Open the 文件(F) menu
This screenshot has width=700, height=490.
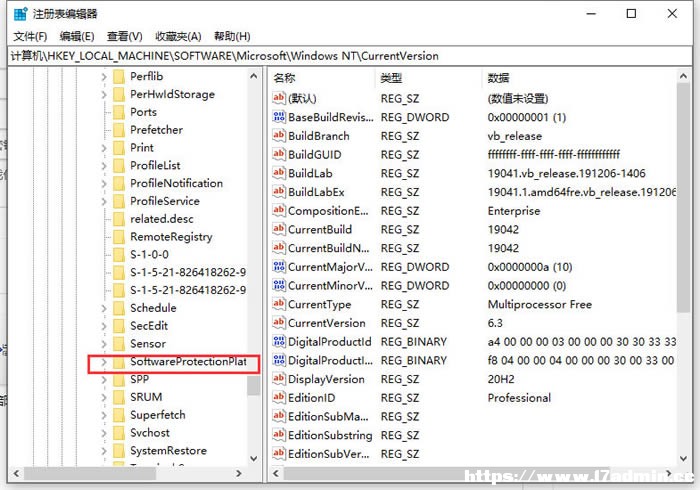(30, 37)
